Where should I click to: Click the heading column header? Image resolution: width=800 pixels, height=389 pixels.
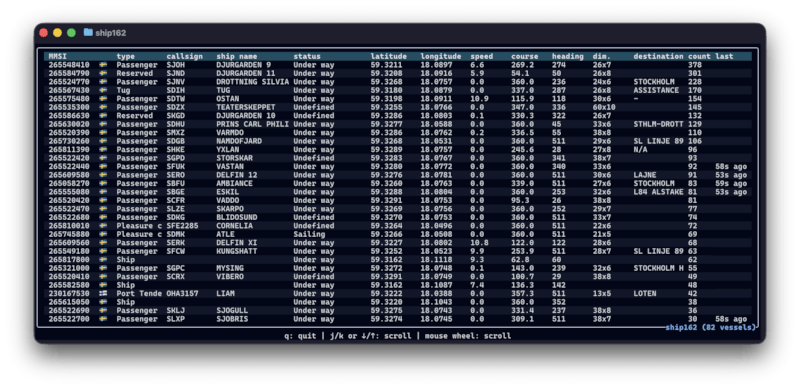click(567, 56)
